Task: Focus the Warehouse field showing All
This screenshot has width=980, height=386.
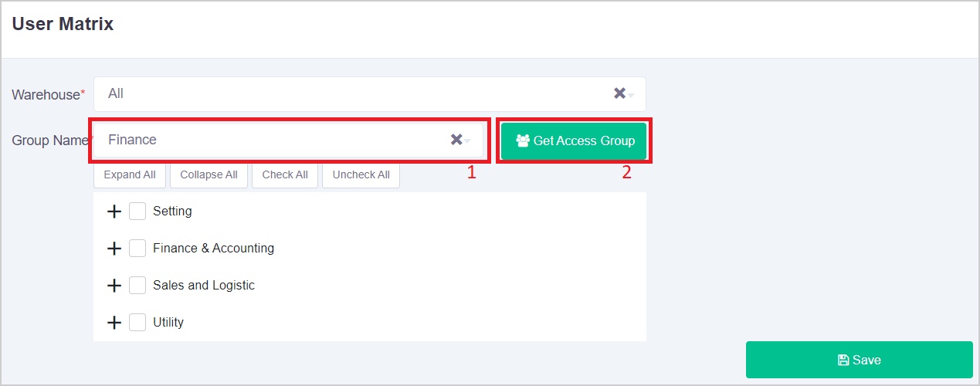Action: pos(348,93)
